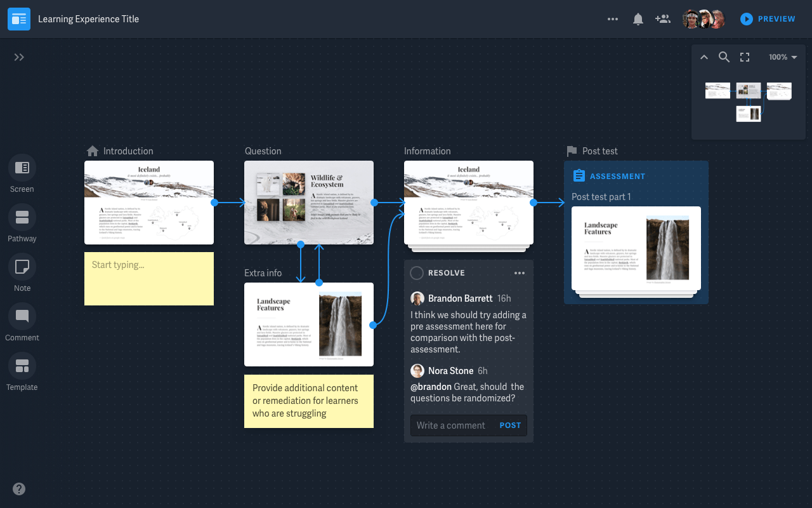The image size is (812, 508).
Task: Select the Introduction screen thumbnail
Action: point(149,203)
